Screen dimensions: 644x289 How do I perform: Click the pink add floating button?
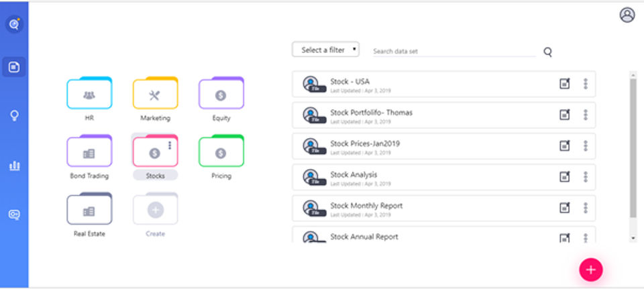pos(591,270)
